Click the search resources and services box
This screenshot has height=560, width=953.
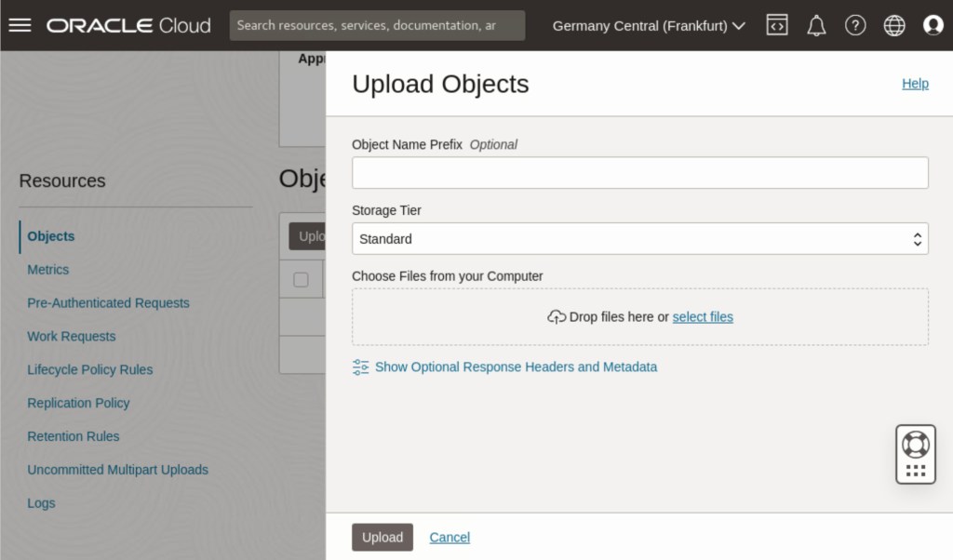point(377,25)
